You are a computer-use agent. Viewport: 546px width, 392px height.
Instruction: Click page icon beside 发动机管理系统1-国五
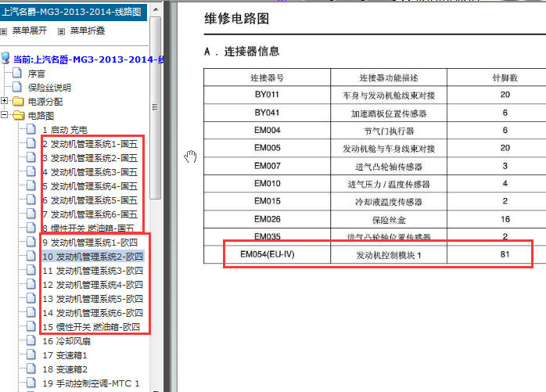(x=31, y=143)
